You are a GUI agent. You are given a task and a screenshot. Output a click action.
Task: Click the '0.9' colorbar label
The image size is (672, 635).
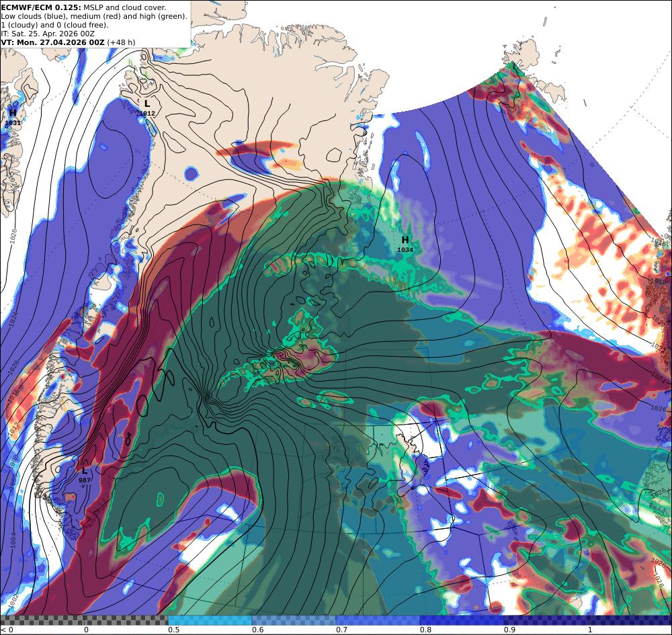(x=509, y=630)
